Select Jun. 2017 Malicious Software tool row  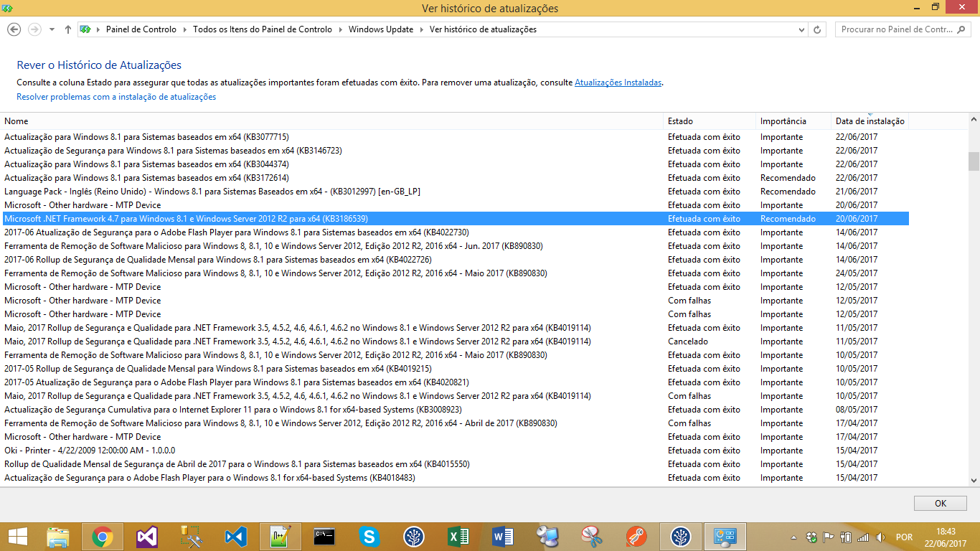(455, 246)
